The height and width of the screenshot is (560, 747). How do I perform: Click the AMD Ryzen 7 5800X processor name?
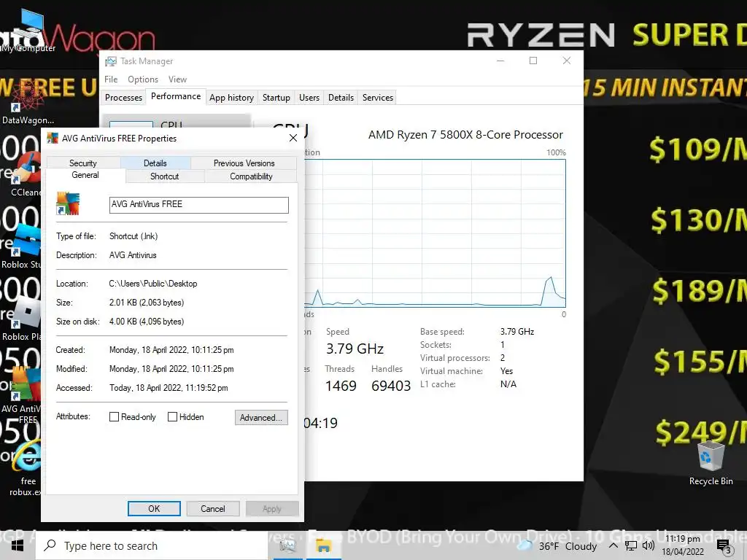[x=465, y=135]
